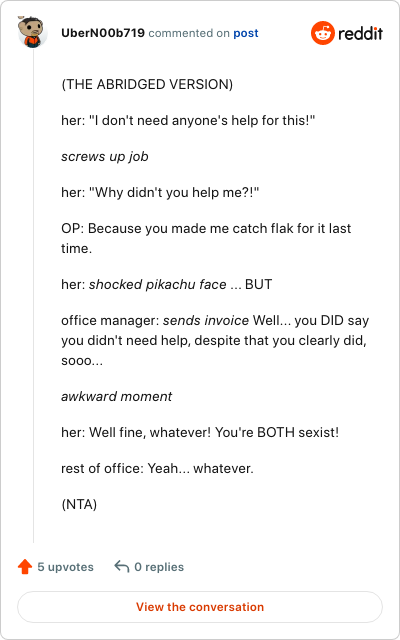Screen dimensions: 400x640
Task: Open the blue "post" link
Action: point(246,33)
